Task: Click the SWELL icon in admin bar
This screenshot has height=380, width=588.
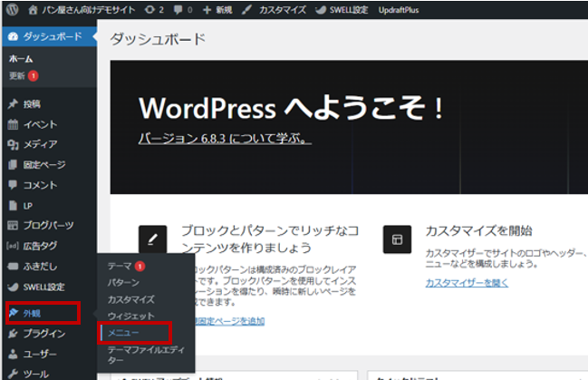Action: pyautogui.click(x=321, y=10)
